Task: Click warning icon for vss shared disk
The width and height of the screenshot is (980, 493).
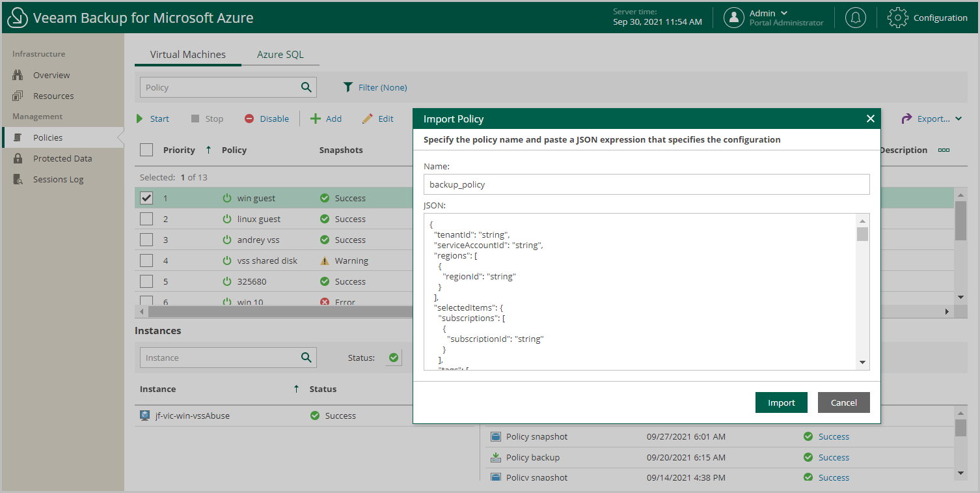Action: coord(325,261)
